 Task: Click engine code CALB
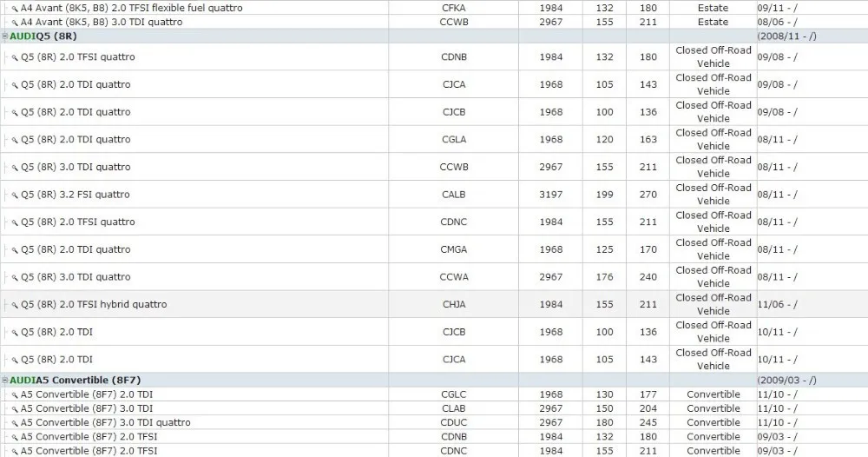[453, 195]
